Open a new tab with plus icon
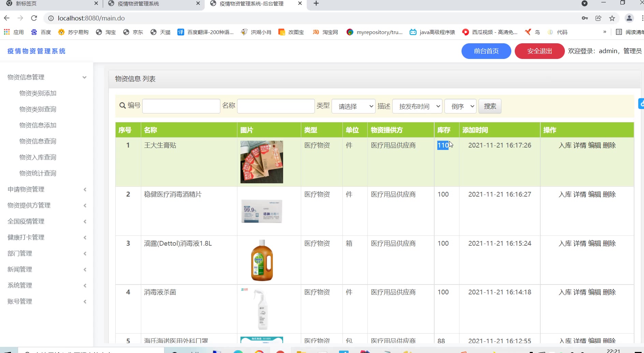 316,3
